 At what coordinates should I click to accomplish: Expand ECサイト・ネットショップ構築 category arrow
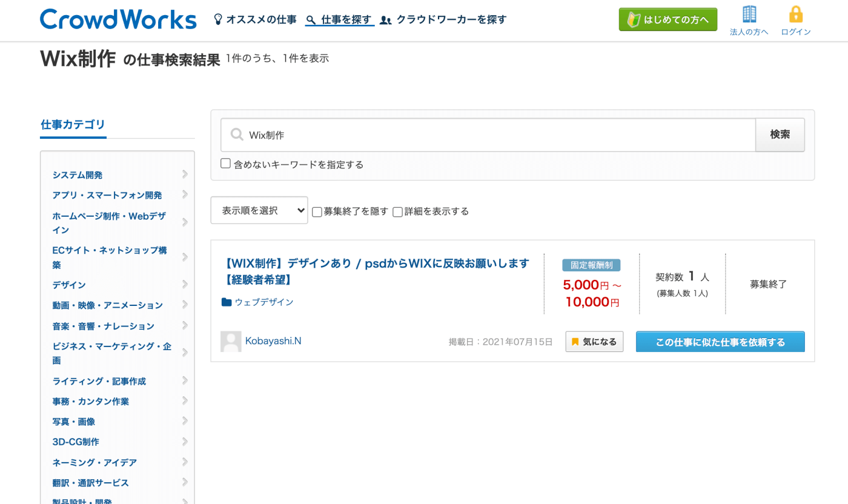(x=185, y=257)
